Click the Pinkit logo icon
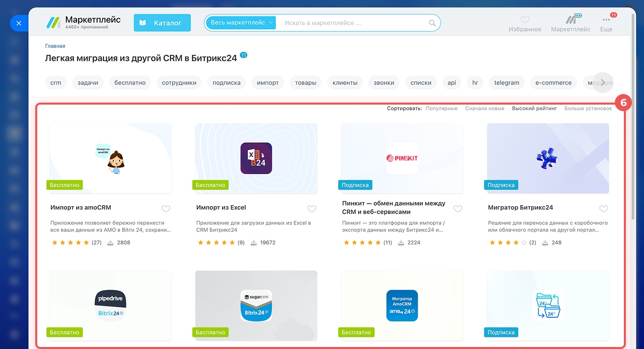This screenshot has height=349, width=644. coord(402,158)
